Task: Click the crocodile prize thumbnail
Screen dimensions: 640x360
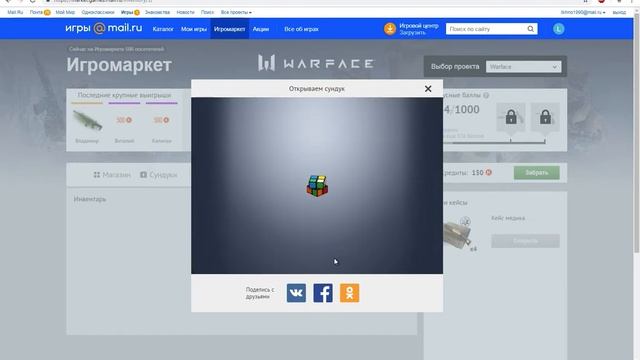Action: 87,120
